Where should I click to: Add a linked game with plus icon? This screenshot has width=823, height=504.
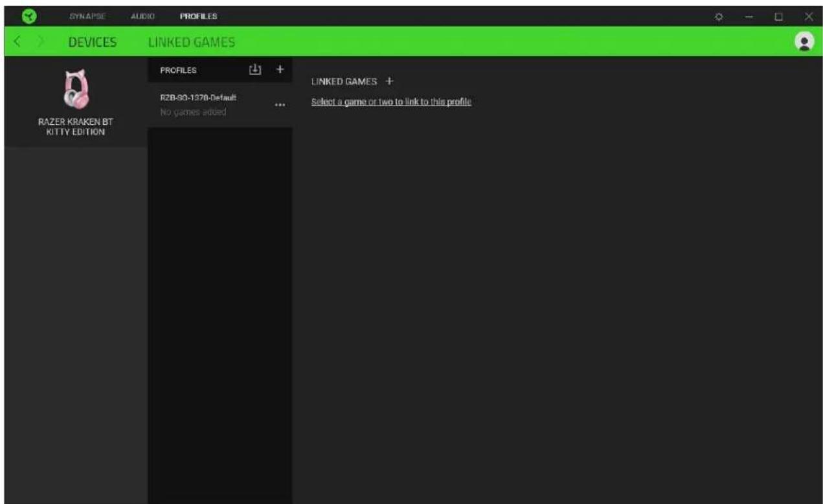[389, 82]
